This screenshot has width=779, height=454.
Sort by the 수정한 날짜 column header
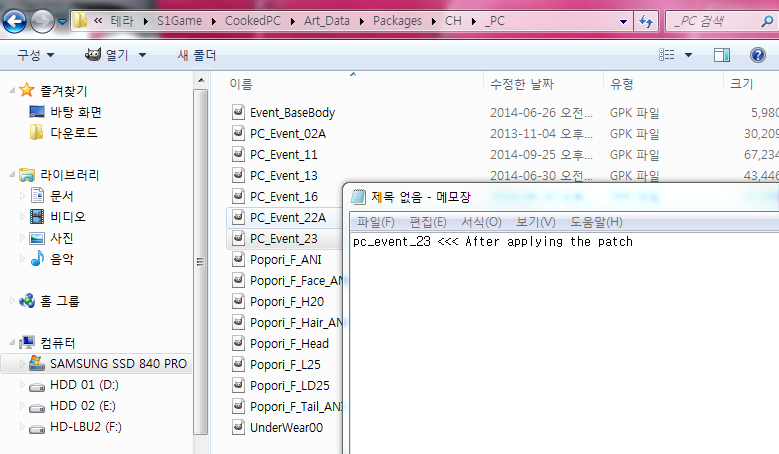tap(527, 84)
